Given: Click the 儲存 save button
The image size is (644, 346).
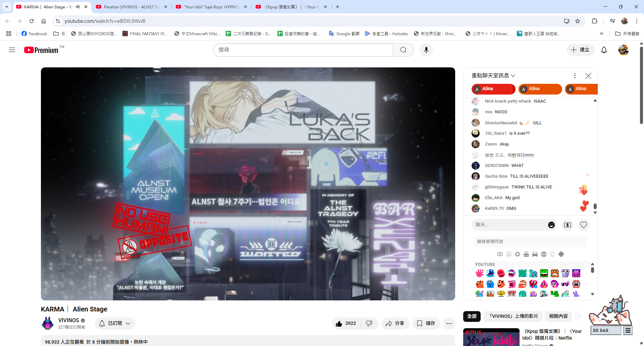Looking at the screenshot, I should 426,324.
